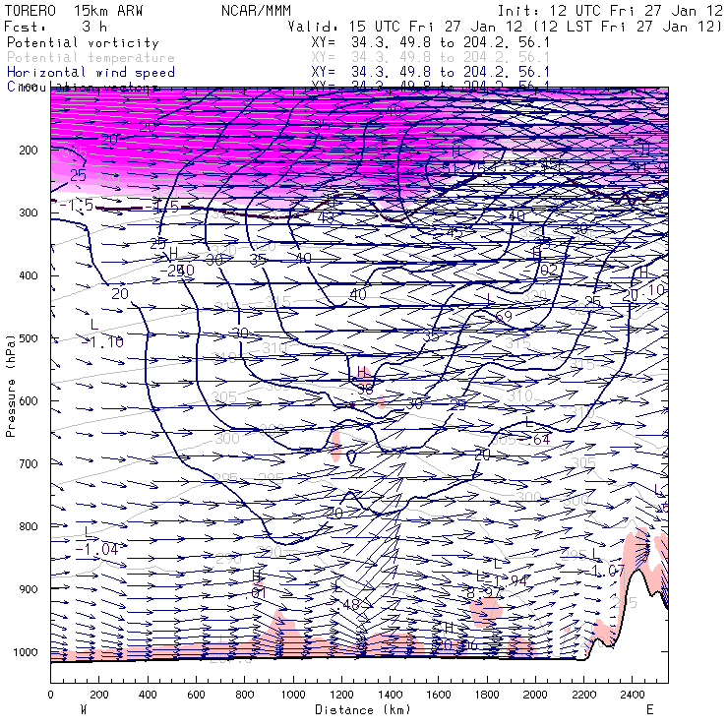Click the '-.69' low value label
This screenshot has width=728, height=728.
click(x=496, y=317)
